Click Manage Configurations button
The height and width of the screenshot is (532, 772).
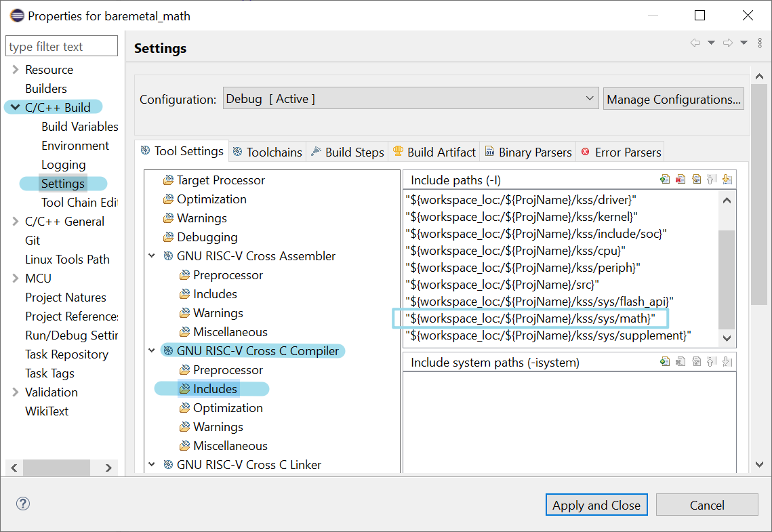click(674, 99)
